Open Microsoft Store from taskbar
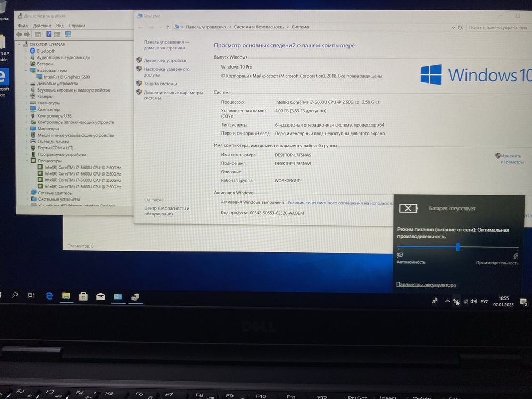The height and width of the screenshot is (399, 532). click(84, 296)
